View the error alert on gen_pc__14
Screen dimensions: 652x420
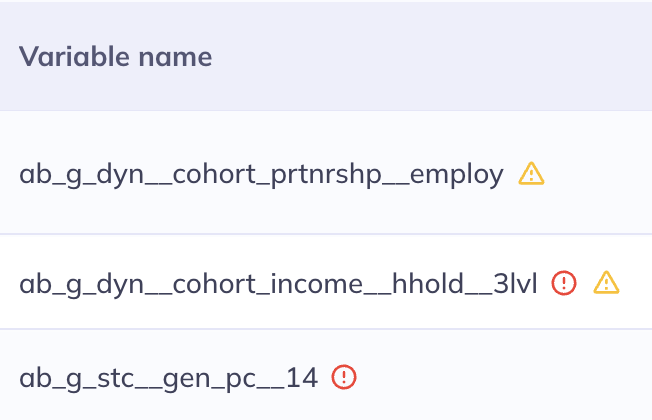344,377
